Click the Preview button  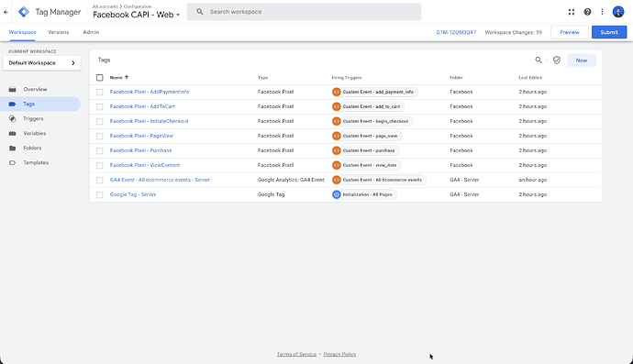(569, 32)
